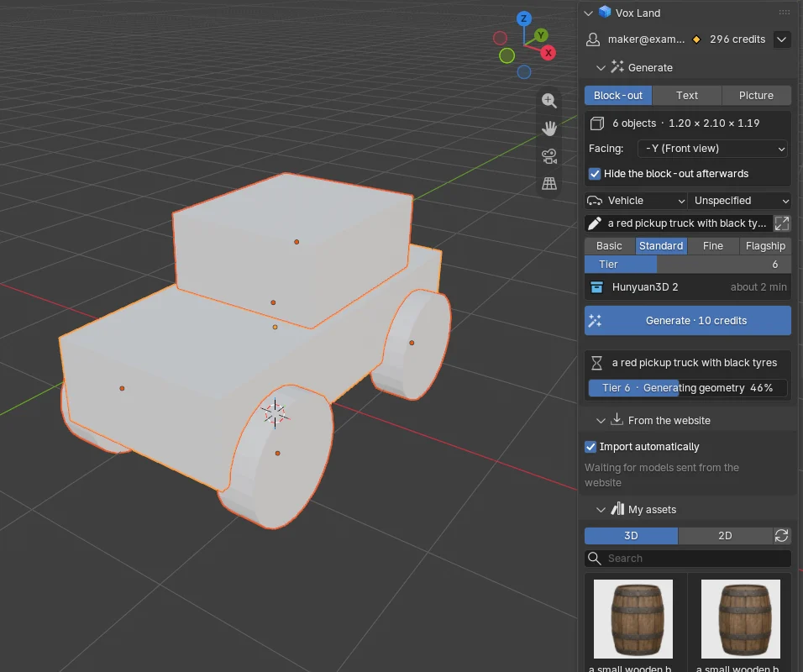Click the Search assets input field
The width and height of the screenshot is (803, 672).
coord(688,559)
